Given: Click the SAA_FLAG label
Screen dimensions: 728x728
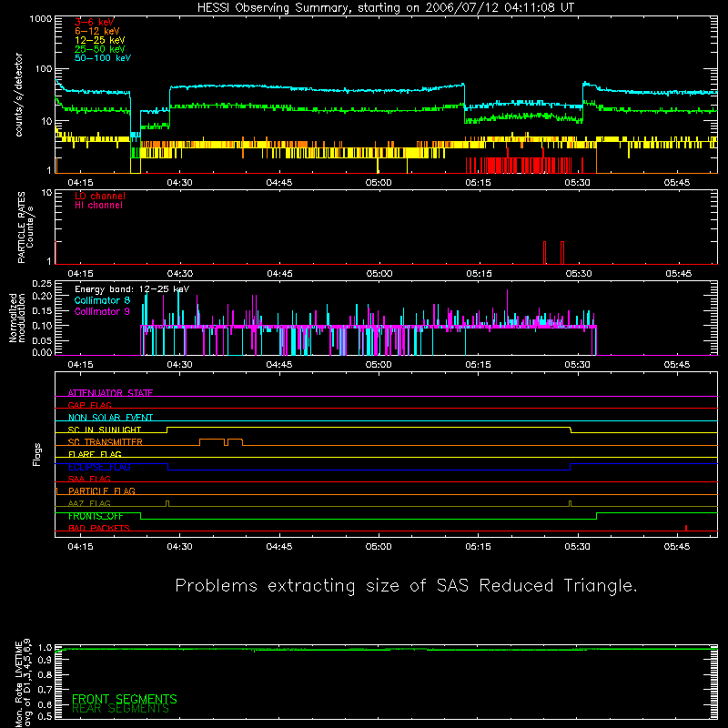Looking at the screenshot, I should tap(89, 479).
